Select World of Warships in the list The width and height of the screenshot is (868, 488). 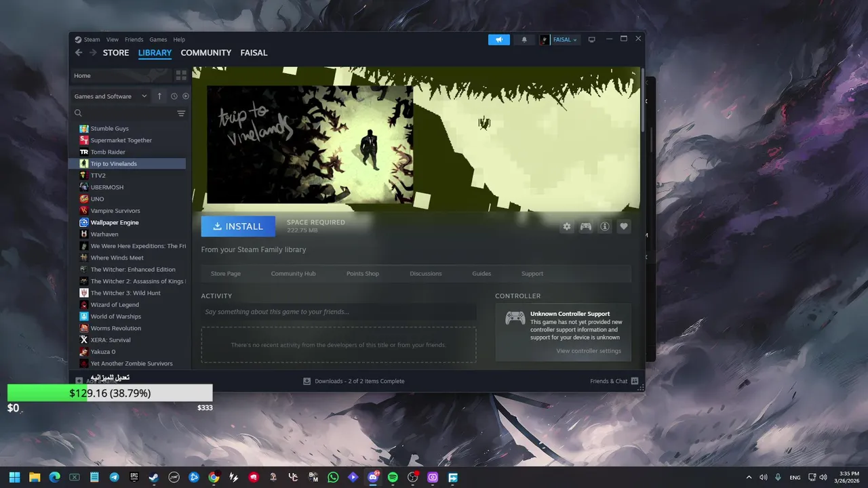coord(127,317)
